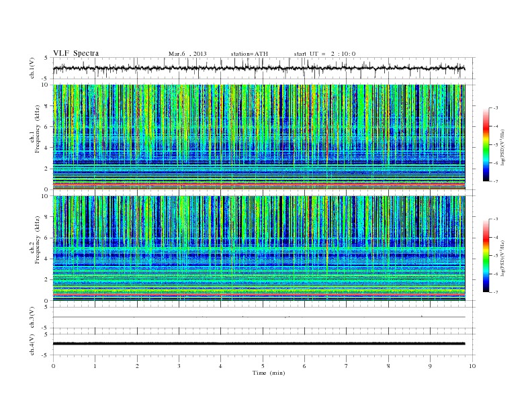Click the ch.1 colorbar "log(PSD)(V²/Hz)" label
This screenshot has width=532, height=411.
[x=503, y=147]
